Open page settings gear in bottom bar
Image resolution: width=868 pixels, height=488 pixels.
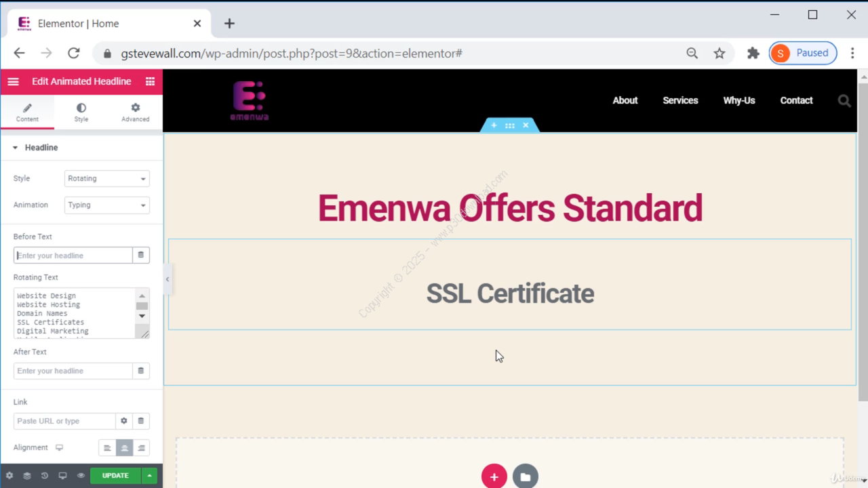pos(9,476)
